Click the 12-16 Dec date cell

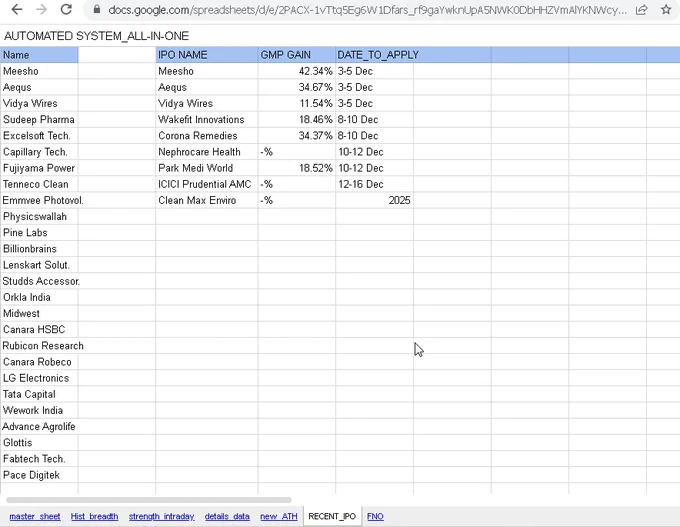(x=375, y=184)
